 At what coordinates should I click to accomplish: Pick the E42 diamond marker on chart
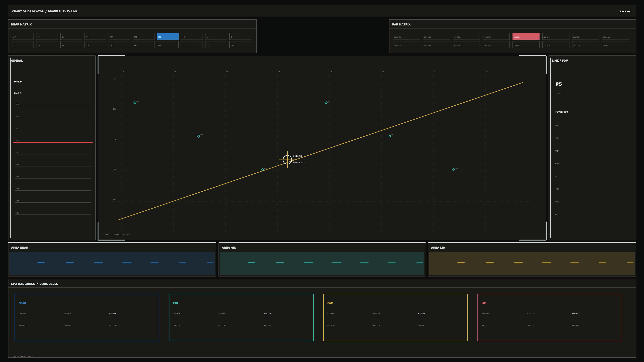[262, 170]
